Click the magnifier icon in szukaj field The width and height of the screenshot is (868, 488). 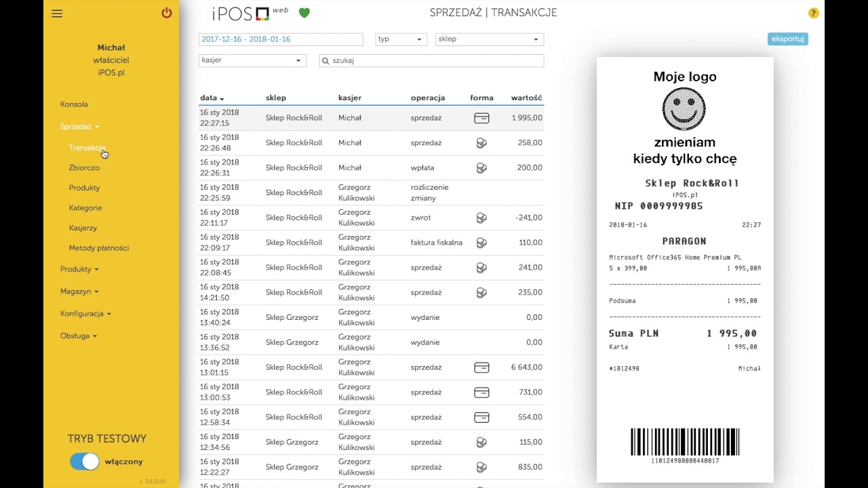tap(325, 61)
